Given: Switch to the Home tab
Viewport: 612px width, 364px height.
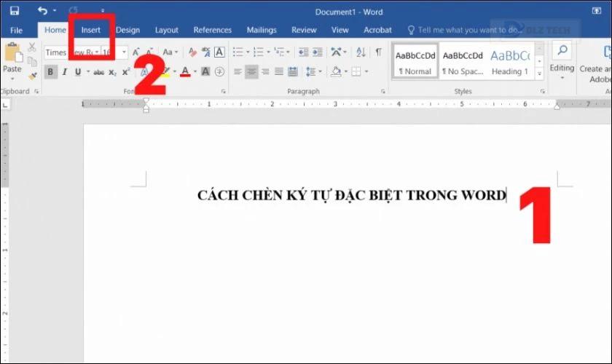Looking at the screenshot, I should (55, 30).
